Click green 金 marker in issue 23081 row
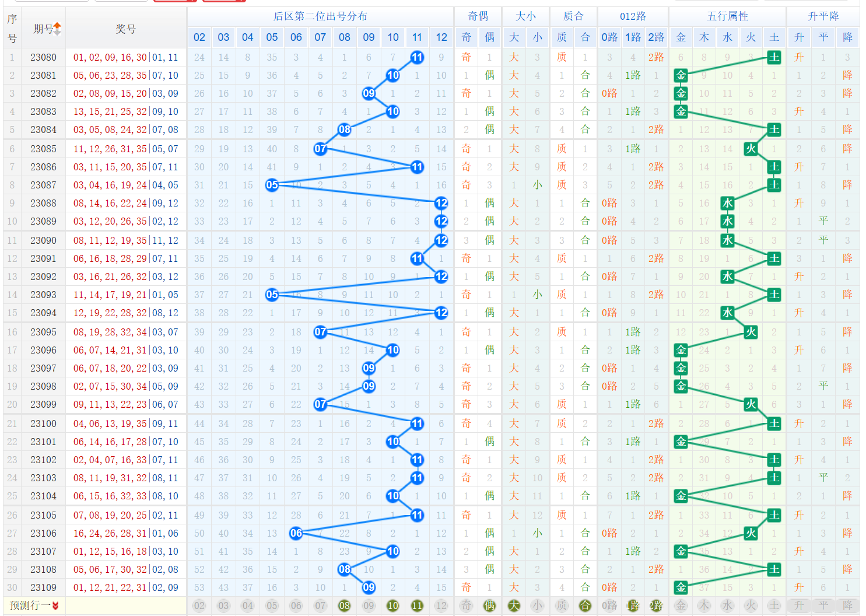This screenshot has width=866, height=616. coord(681,75)
